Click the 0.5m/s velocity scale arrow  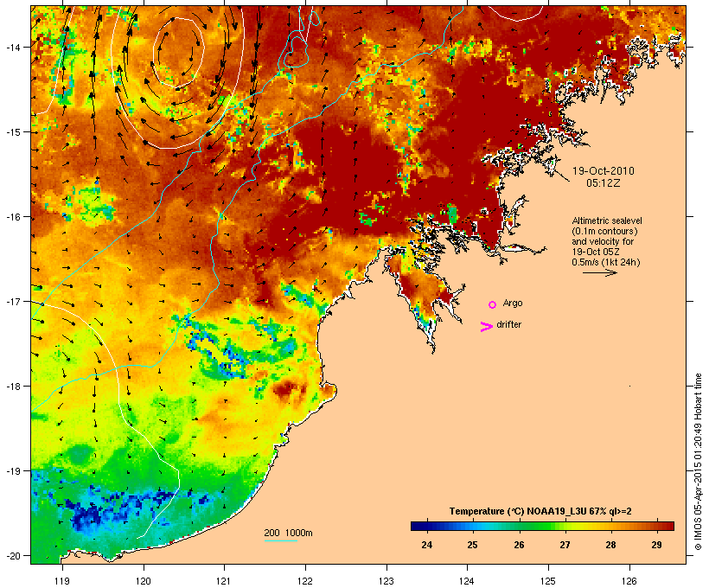(x=600, y=272)
